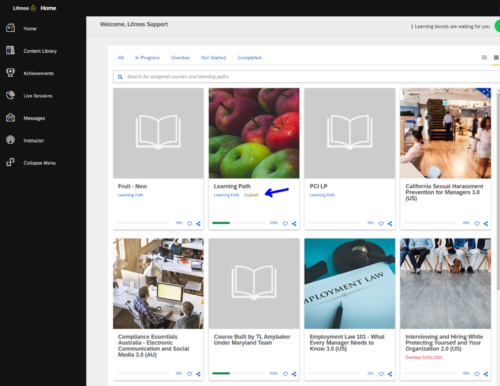Screen dimensions: 500x386
Task: Favorite Course Built by TL Amybaker card
Action: 285,374
